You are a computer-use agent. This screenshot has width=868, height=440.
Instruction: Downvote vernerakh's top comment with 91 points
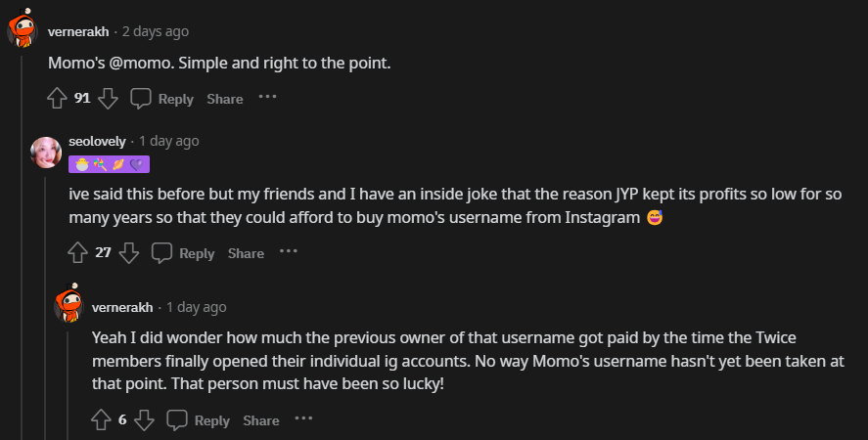point(108,98)
